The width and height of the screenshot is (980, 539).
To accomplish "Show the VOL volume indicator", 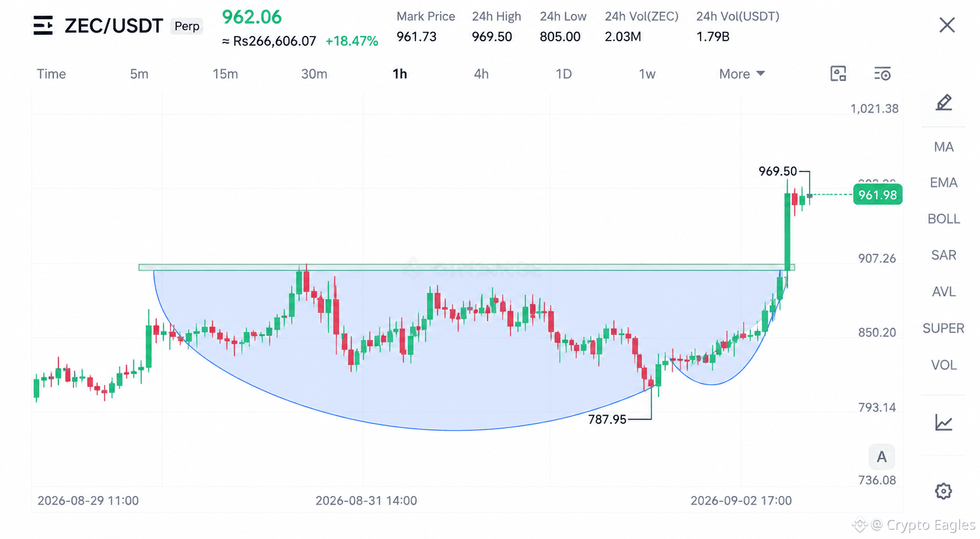I will point(943,365).
